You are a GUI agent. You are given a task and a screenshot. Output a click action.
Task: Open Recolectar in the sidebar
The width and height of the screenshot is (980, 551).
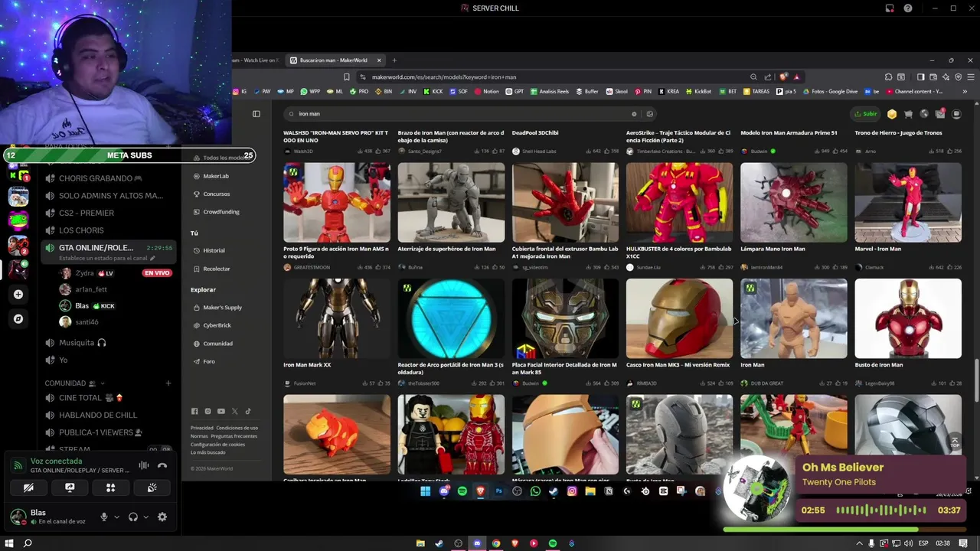point(216,269)
